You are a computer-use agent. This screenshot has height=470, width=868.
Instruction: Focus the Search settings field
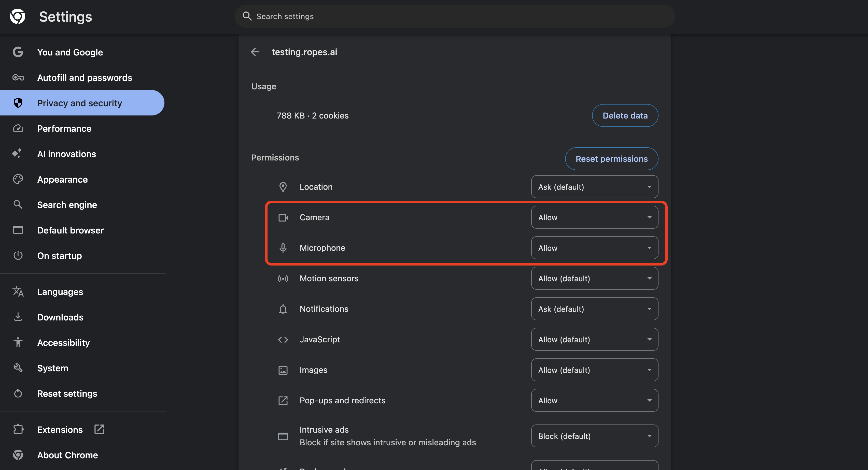click(455, 16)
